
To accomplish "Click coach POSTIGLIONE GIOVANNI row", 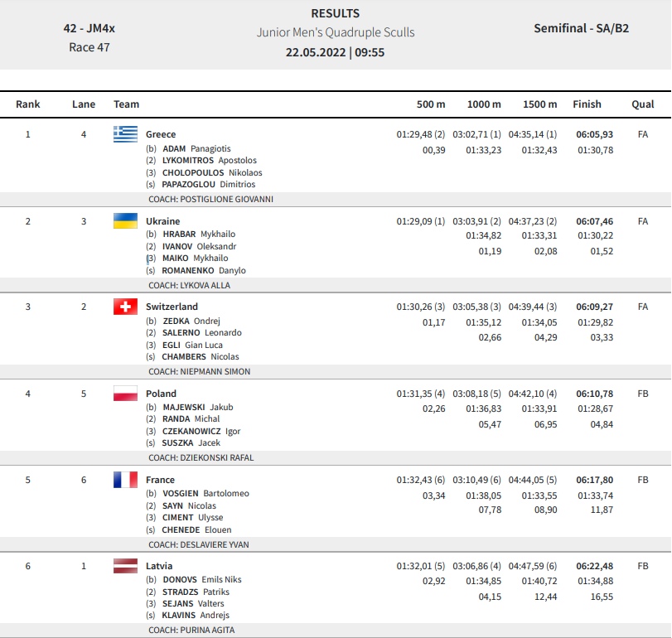I will [336, 199].
